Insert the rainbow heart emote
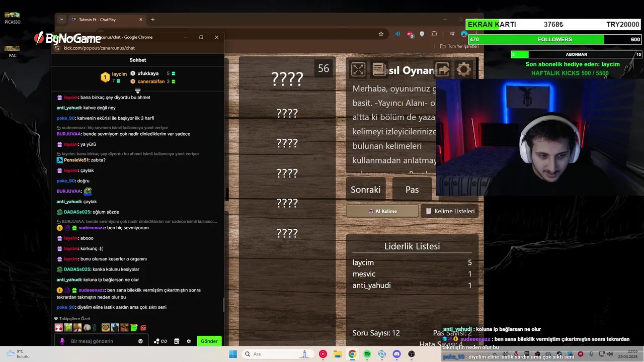This screenshot has height=362, width=644. coord(106,328)
